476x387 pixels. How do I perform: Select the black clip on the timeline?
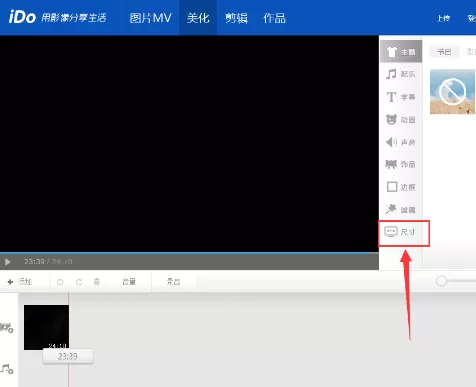[46, 327]
